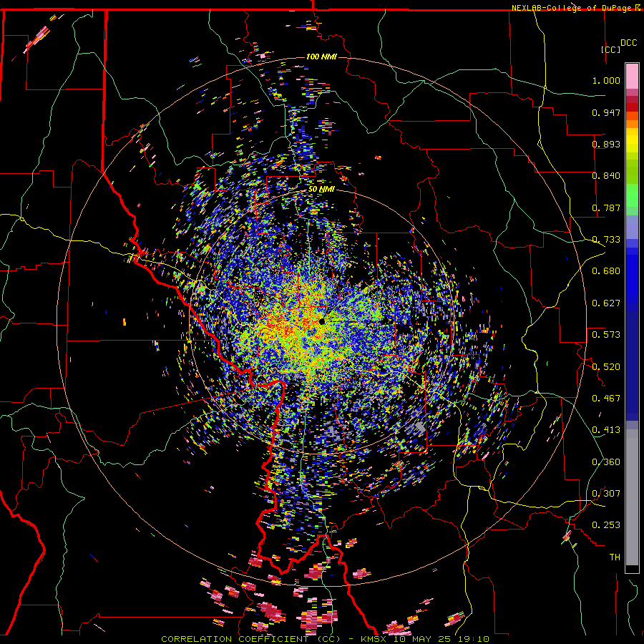Select the 0.413 scale value

coord(606,430)
